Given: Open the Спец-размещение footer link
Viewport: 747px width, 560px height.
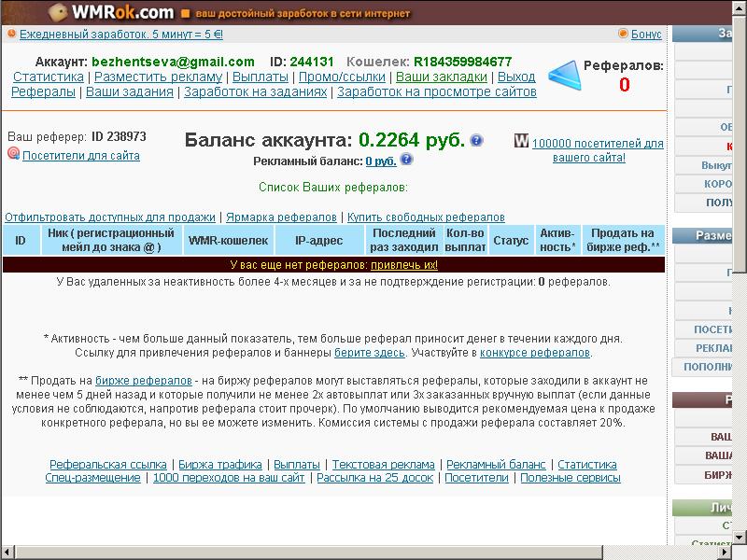Looking at the screenshot, I should (x=92, y=478).
